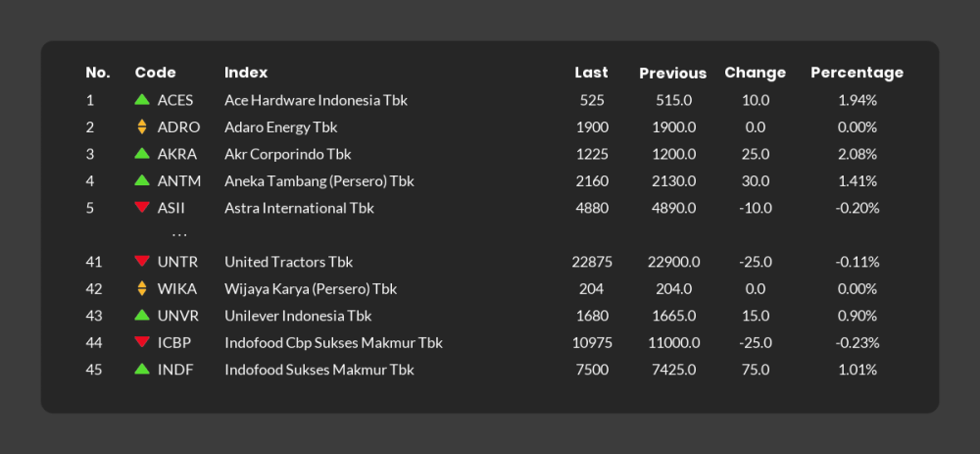Image resolution: width=980 pixels, height=454 pixels.
Task: Click the green up arrow beside AKRA
Action: 142,154
